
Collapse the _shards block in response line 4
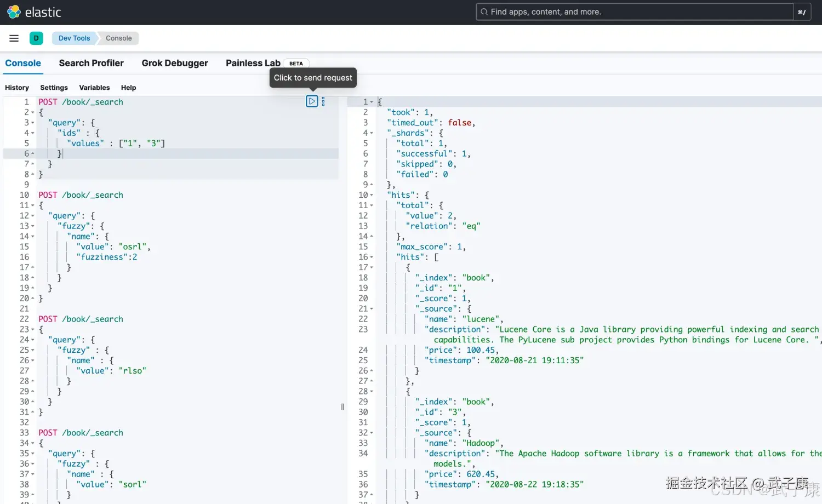[x=372, y=133]
